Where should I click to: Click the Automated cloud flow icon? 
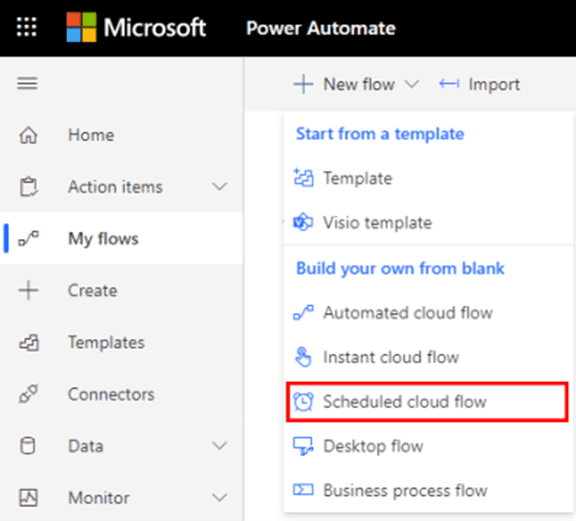pos(303,313)
